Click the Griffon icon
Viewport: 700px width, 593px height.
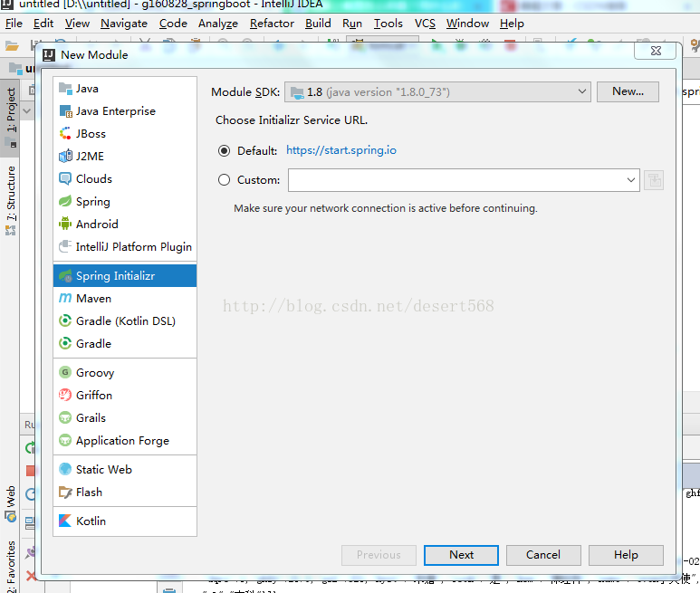[x=65, y=395]
